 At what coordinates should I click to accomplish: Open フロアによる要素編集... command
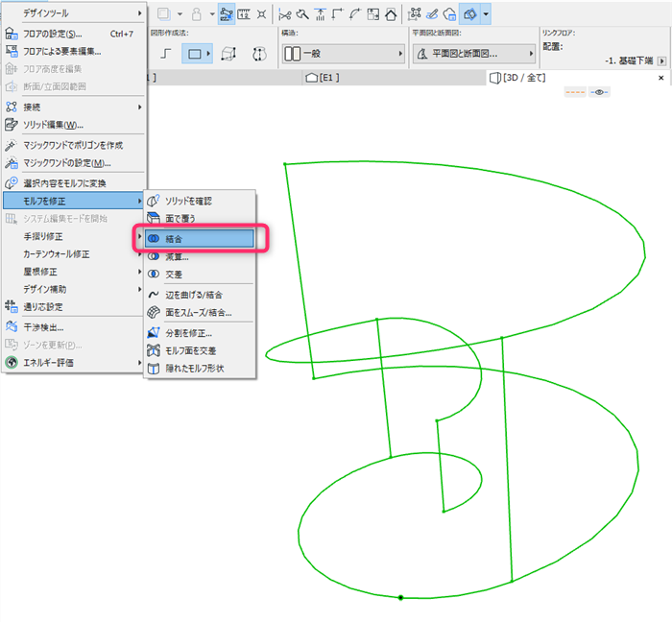(x=74, y=52)
